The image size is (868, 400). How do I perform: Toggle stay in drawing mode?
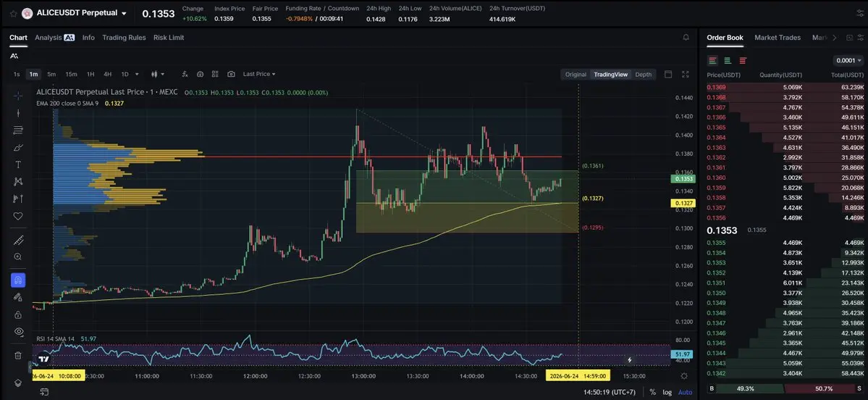(x=17, y=297)
